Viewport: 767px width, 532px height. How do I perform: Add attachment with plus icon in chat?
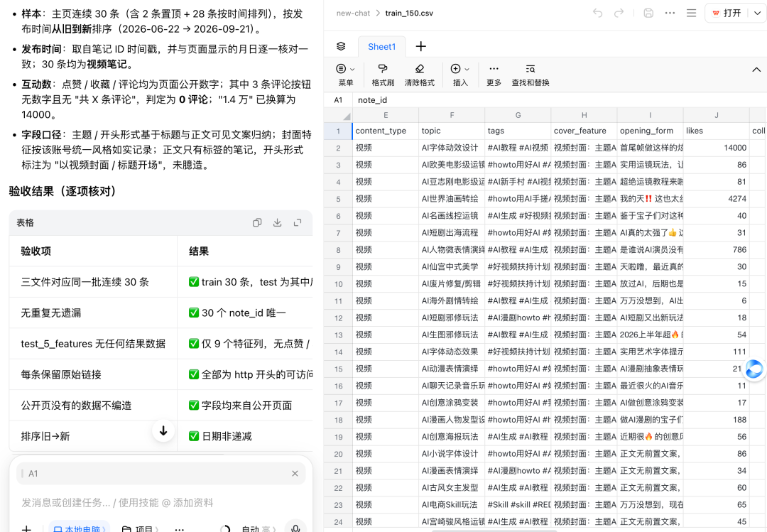coord(27,528)
